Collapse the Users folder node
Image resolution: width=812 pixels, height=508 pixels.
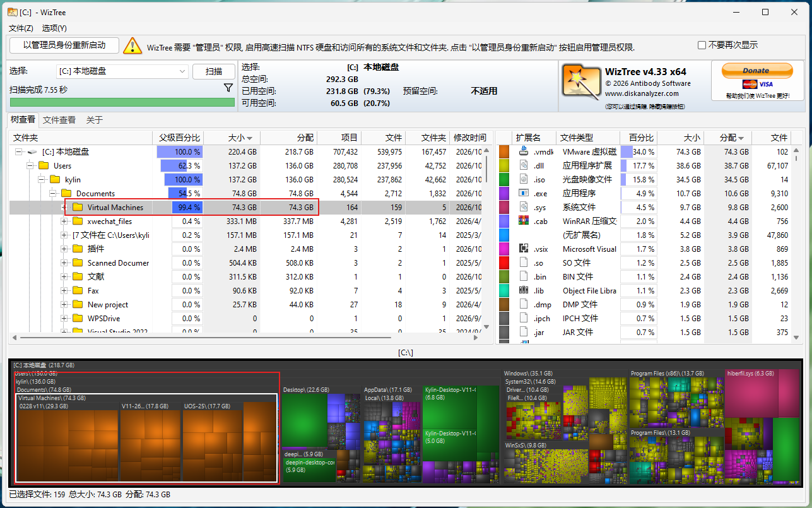tap(30, 166)
